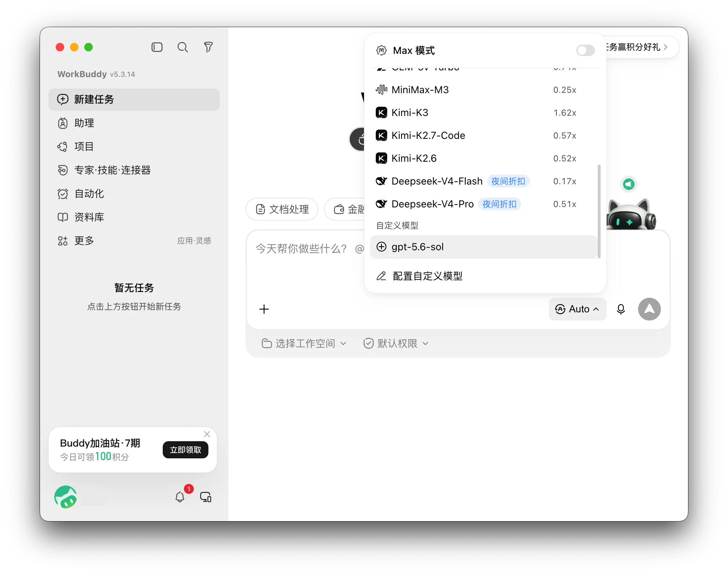Choose Kimi-K2.6 model
The image size is (728, 574).
484,158
